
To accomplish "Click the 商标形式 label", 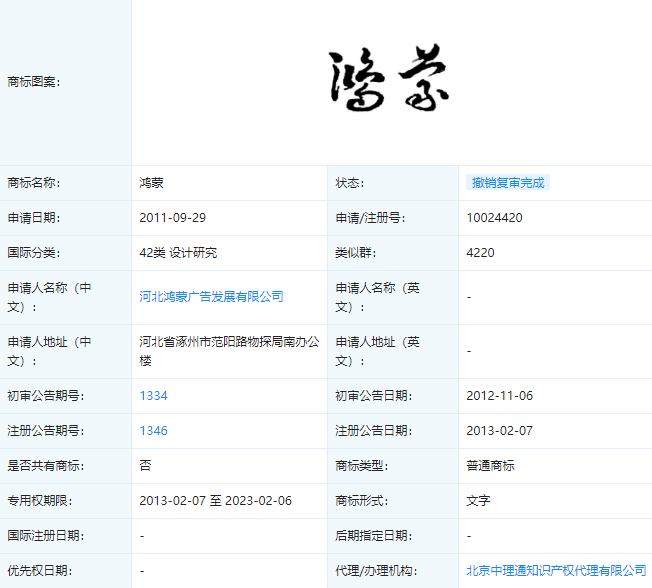I will click(x=362, y=500).
